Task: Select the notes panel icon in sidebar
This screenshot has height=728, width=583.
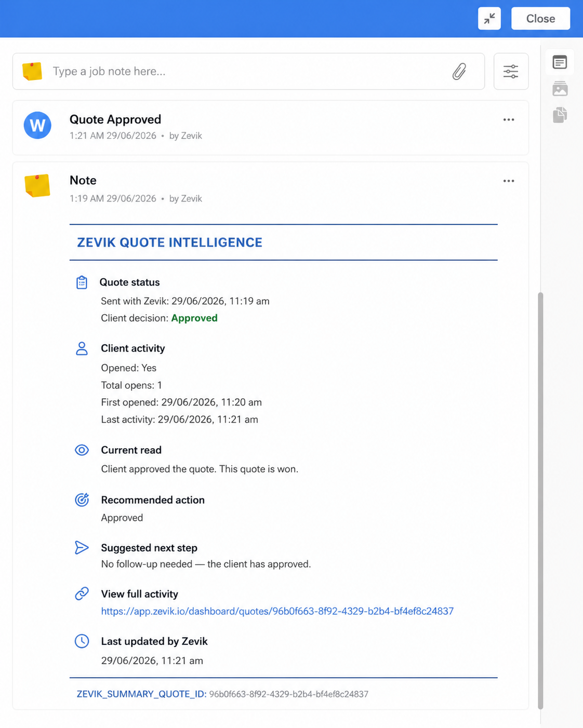Action: point(560,62)
